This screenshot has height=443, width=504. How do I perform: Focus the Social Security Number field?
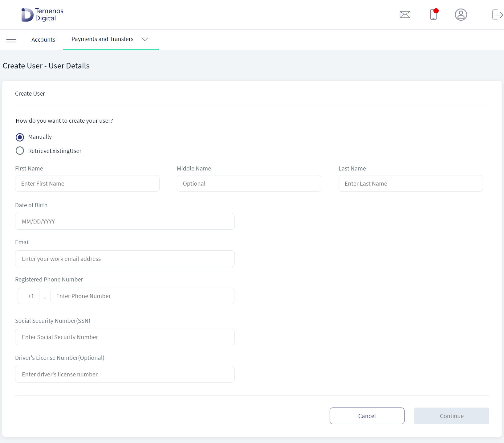pyautogui.click(x=125, y=337)
